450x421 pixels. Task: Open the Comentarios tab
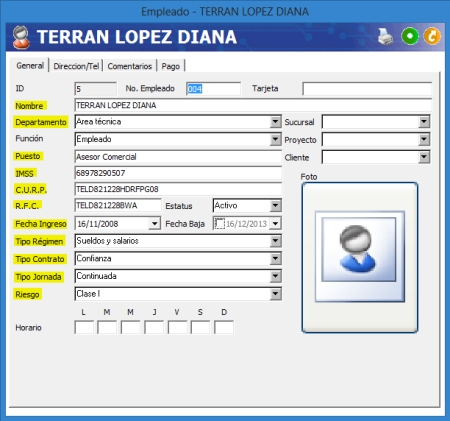[x=130, y=66]
